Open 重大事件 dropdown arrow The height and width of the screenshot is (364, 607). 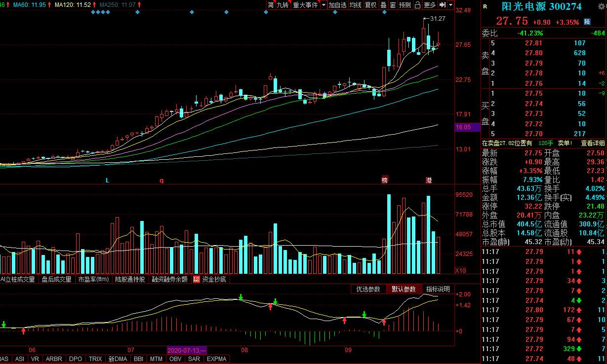coord(324,5)
